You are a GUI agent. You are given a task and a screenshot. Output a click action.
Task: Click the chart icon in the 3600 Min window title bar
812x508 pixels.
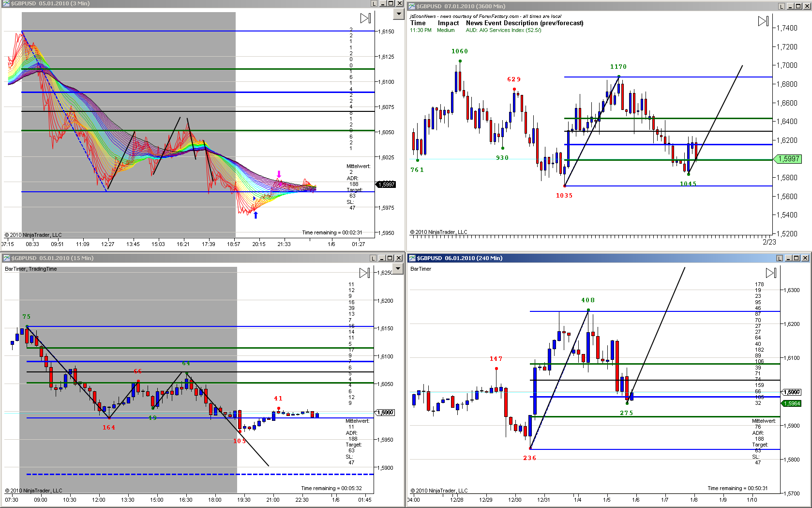click(412, 6)
